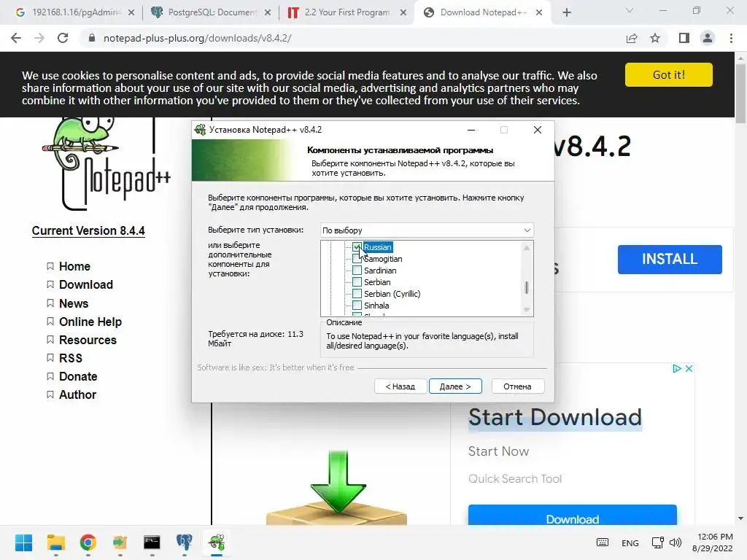
Task: Switch to the '2.2 Your First Program' tab
Action: click(x=347, y=12)
